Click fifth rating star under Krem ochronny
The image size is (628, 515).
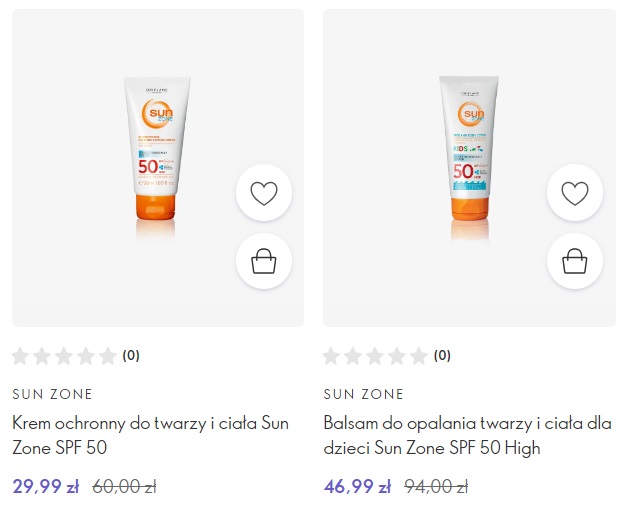109,355
